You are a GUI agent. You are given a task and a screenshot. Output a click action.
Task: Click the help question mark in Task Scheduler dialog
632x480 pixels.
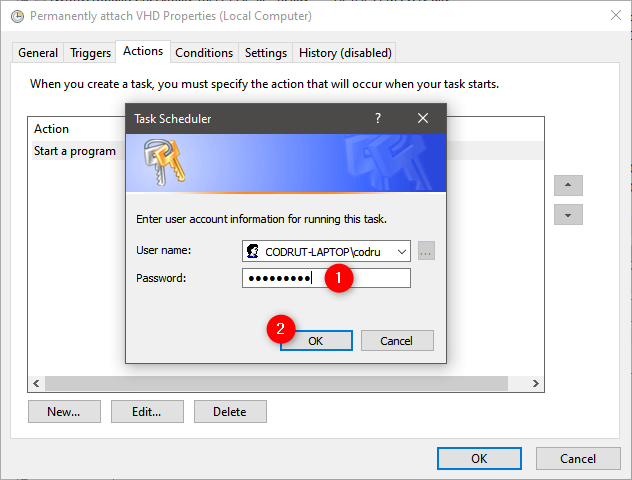(378, 118)
